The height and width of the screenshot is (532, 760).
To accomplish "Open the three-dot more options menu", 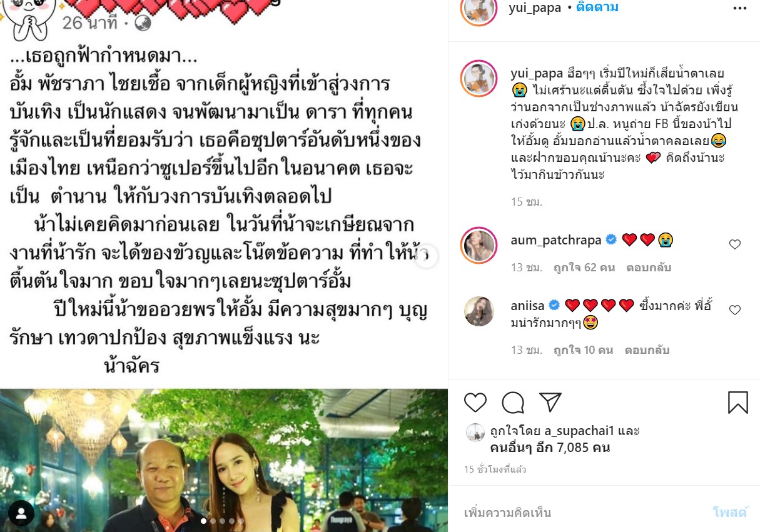I will point(740,8).
